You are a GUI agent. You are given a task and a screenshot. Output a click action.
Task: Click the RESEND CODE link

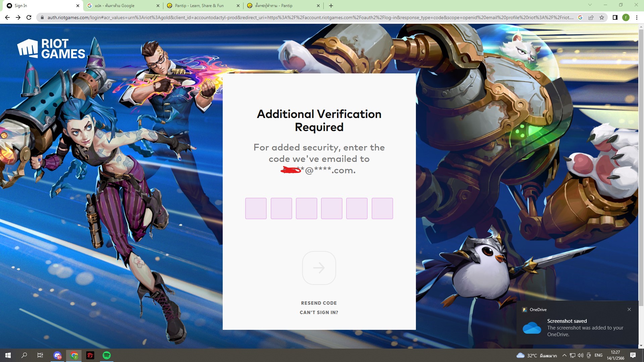[319, 303]
